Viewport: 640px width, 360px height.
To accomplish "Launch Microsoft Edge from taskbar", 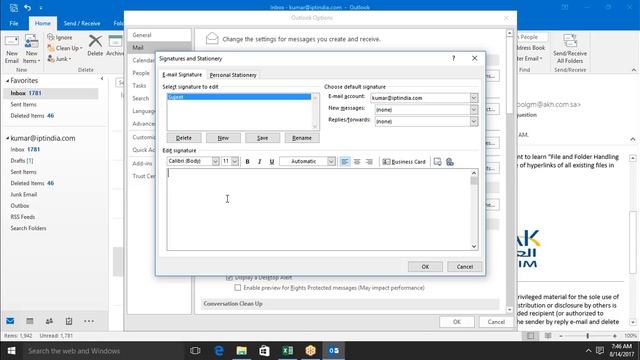I will [219, 351].
